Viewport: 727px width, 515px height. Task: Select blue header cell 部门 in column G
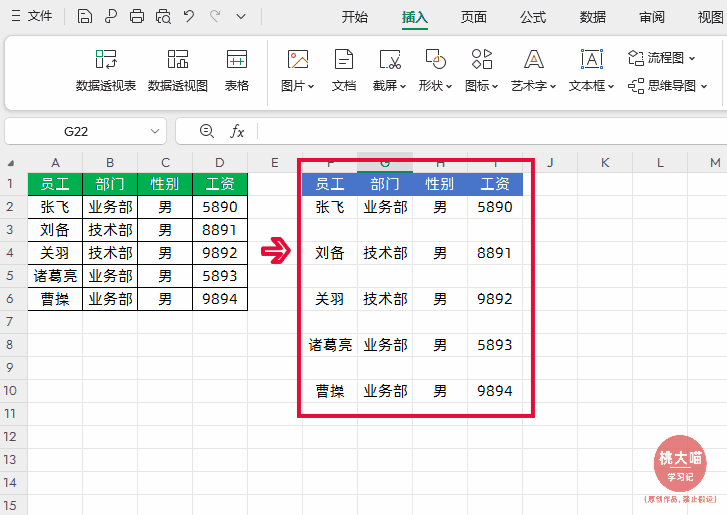tap(385, 184)
